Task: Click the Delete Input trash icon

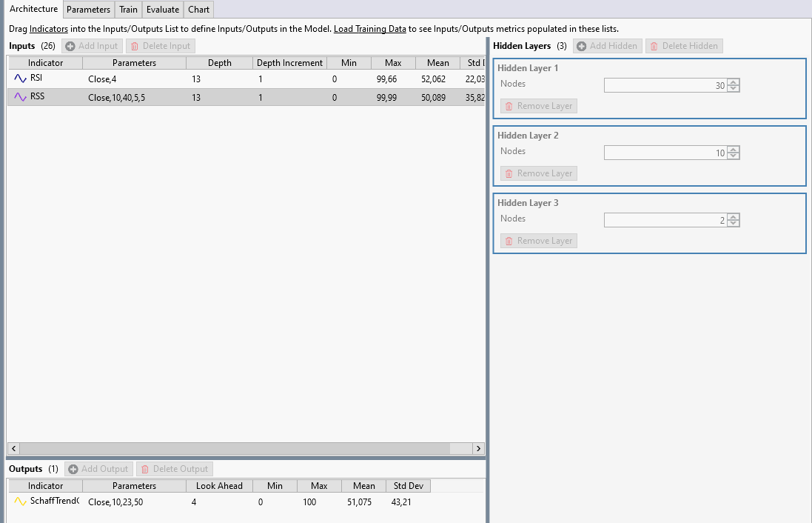Action: coord(135,46)
